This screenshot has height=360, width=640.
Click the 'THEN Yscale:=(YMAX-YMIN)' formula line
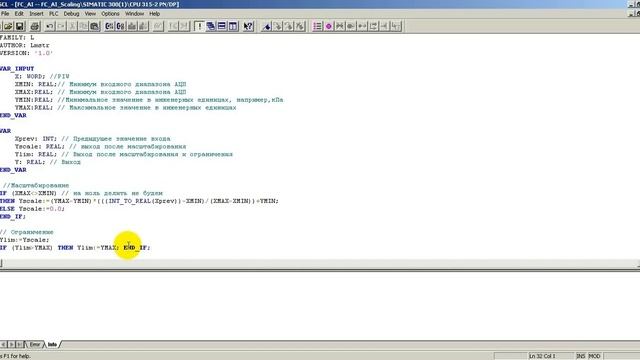tap(139, 201)
